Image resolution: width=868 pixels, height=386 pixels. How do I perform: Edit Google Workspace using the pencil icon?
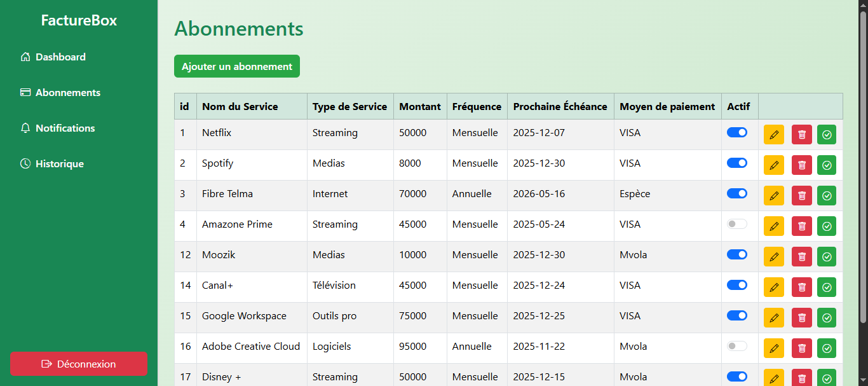[774, 318]
